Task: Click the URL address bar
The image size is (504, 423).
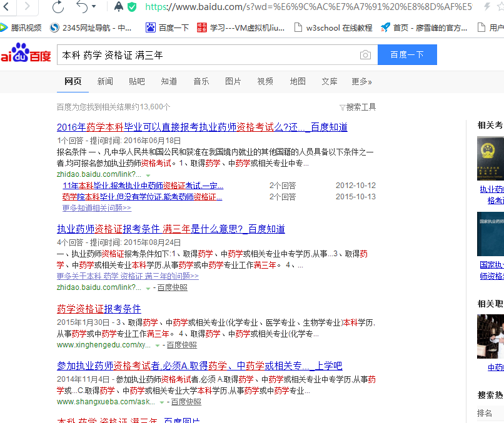Action: (x=308, y=7)
